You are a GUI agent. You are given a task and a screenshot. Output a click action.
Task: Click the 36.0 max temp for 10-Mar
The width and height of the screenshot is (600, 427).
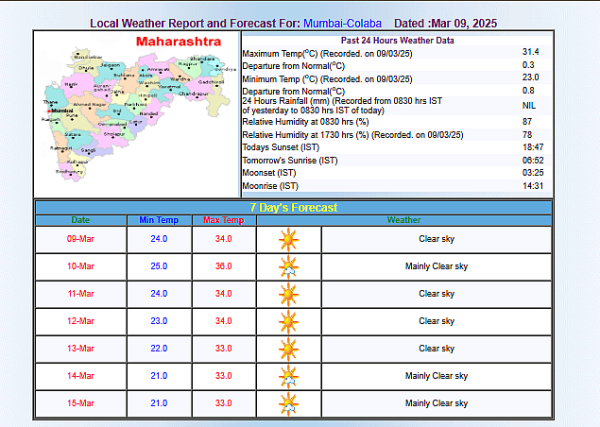pyautogui.click(x=223, y=266)
